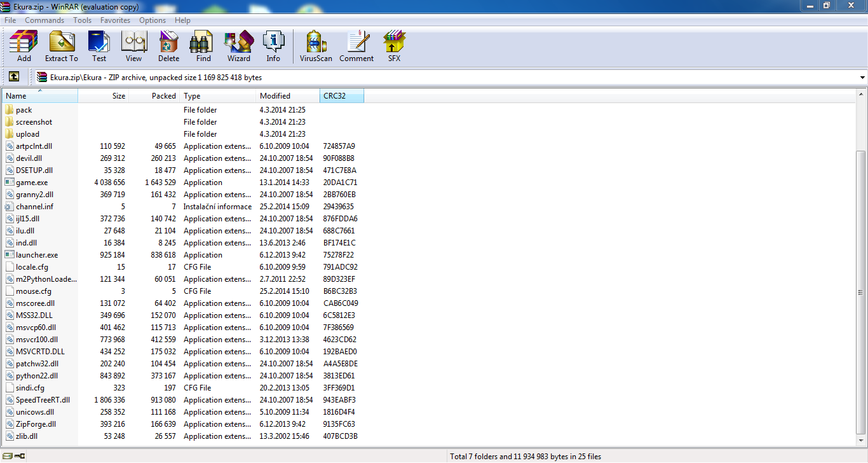Image resolution: width=868 pixels, height=463 pixels.
Task: Open the Find files tool
Action: pyautogui.click(x=203, y=46)
